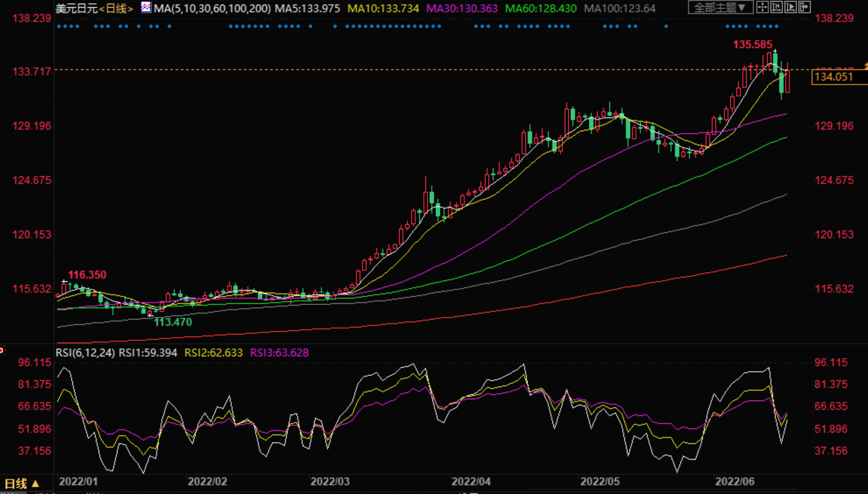The height and width of the screenshot is (494, 868).
Task: Click the MA(5,10,30,60,100,200) indicator label
Action: (212, 9)
